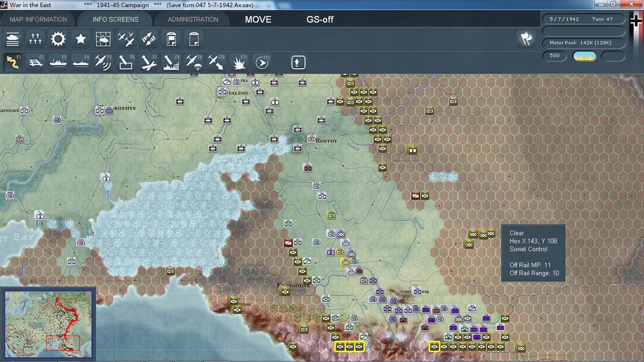
Task: Switch to the MAP INFORMATION tab
Action: (39, 19)
